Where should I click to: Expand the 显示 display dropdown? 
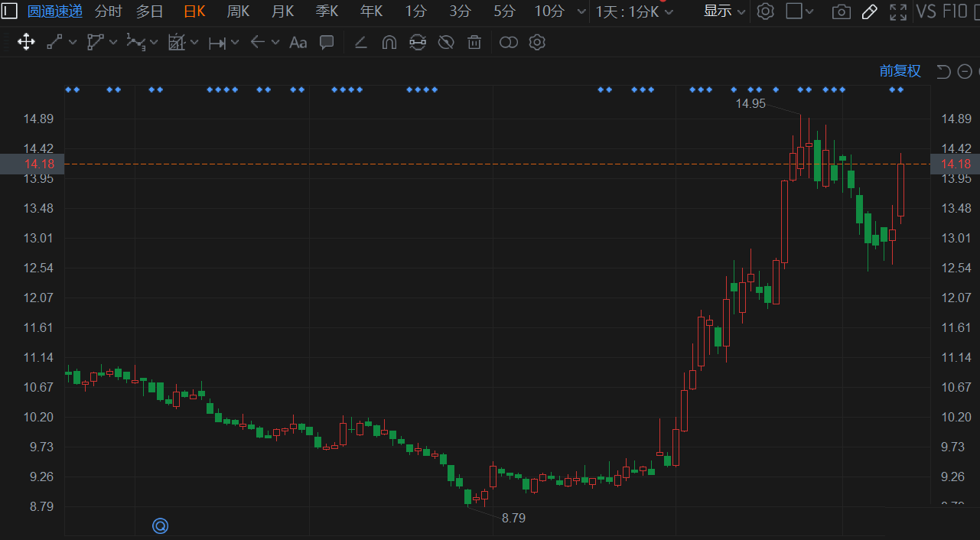(x=724, y=11)
